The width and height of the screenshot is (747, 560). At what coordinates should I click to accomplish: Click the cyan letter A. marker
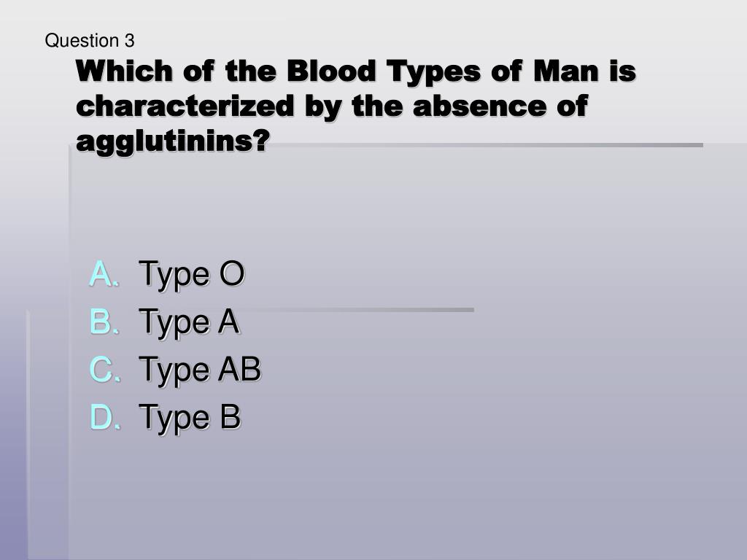pos(104,274)
